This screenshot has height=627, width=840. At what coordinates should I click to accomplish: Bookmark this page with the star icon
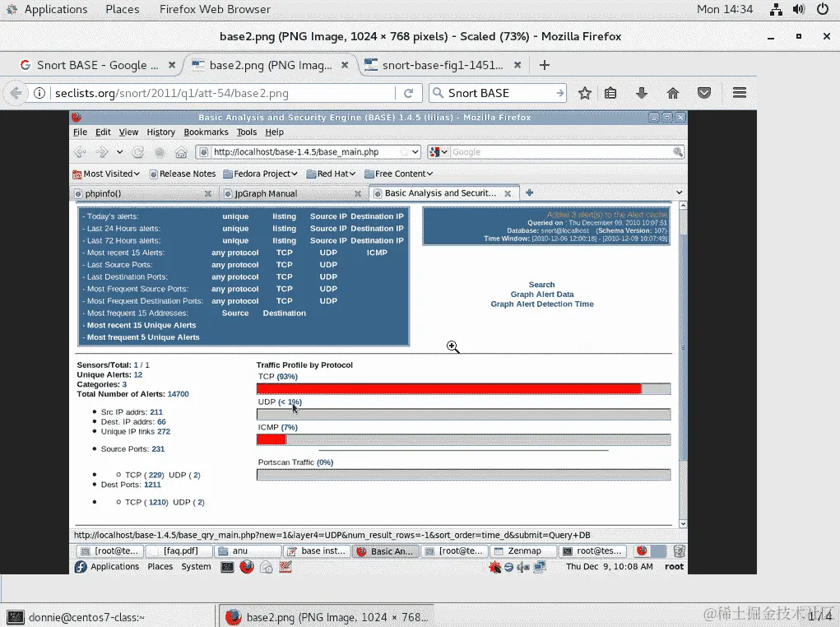point(584,93)
